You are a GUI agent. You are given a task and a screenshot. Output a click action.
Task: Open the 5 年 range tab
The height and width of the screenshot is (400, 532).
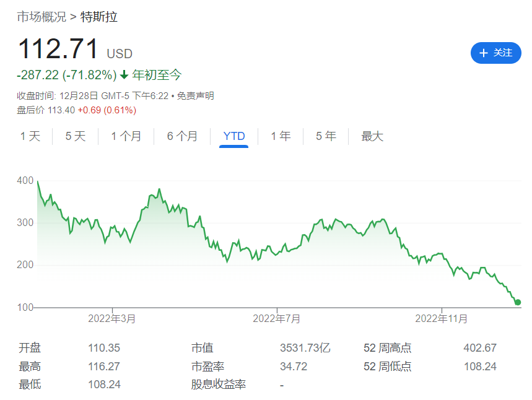click(326, 136)
